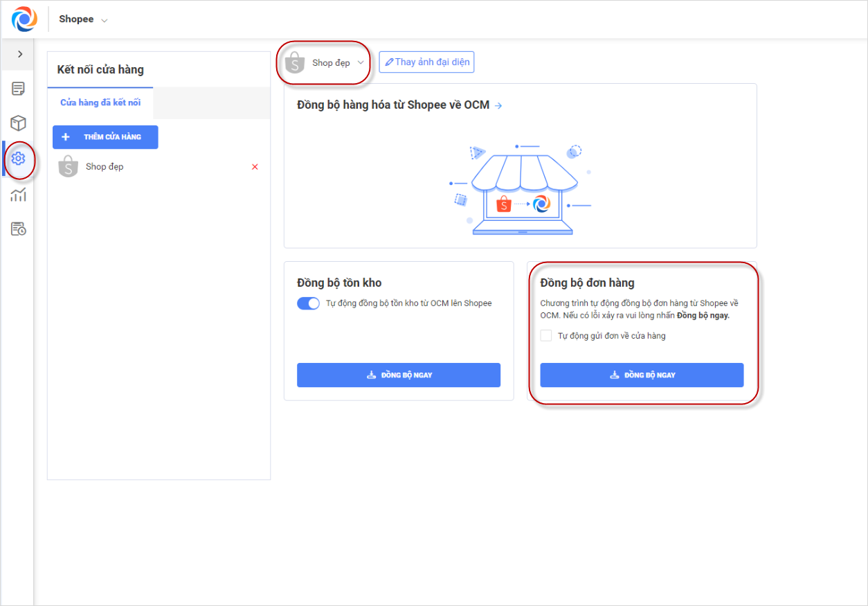Image resolution: width=868 pixels, height=606 pixels.
Task: Open the products box sidebar icon
Action: 18,123
